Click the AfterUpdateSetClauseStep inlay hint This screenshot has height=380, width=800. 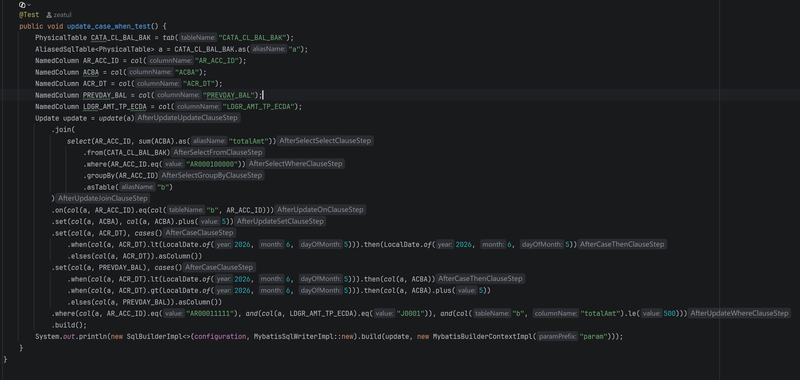point(280,221)
